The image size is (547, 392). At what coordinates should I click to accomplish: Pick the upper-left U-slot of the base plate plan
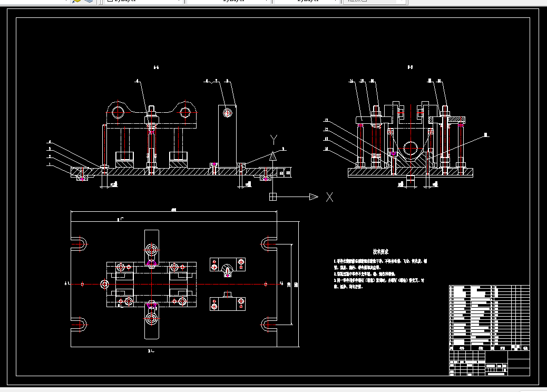79,244
